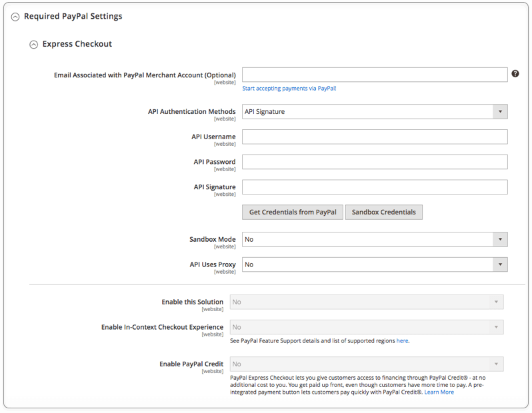
Task: Click the Sandbox Credentials button
Action: [384, 212]
